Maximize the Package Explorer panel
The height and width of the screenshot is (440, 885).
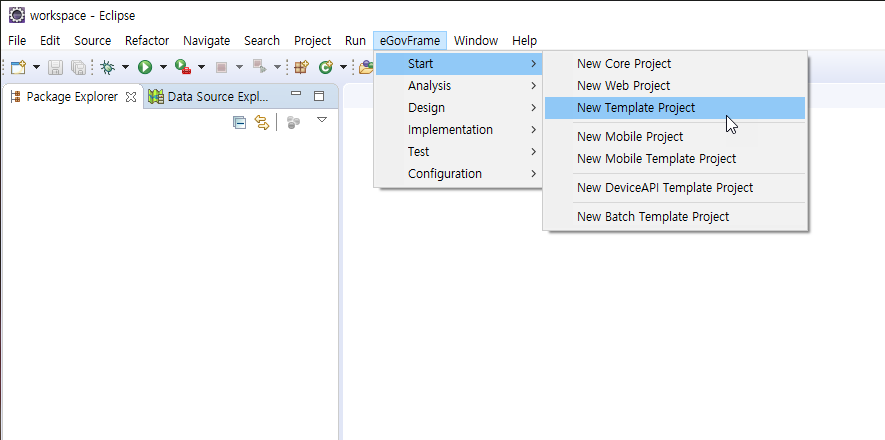point(319,96)
